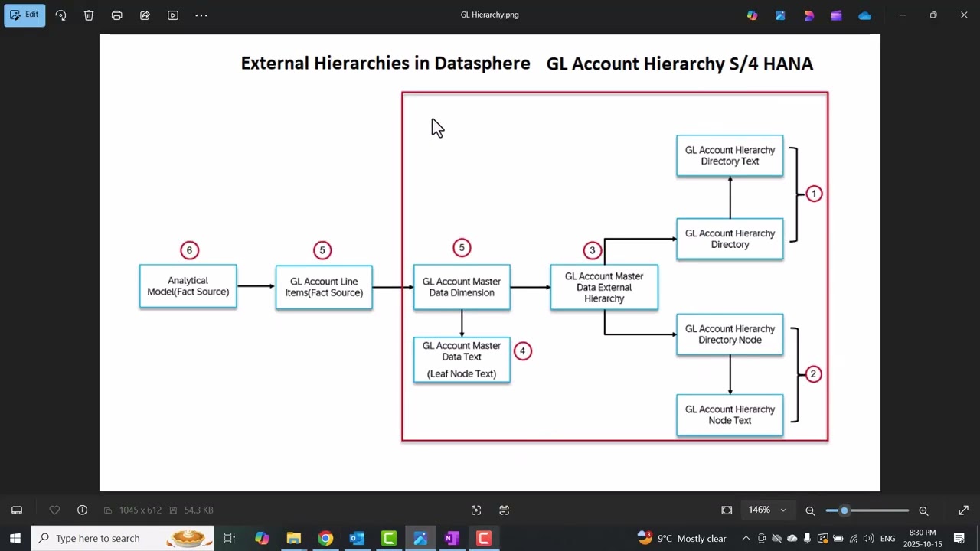Delete the image using the trash icon
Image resolution: width=980 pixels, height=551 pixels.
89,15
